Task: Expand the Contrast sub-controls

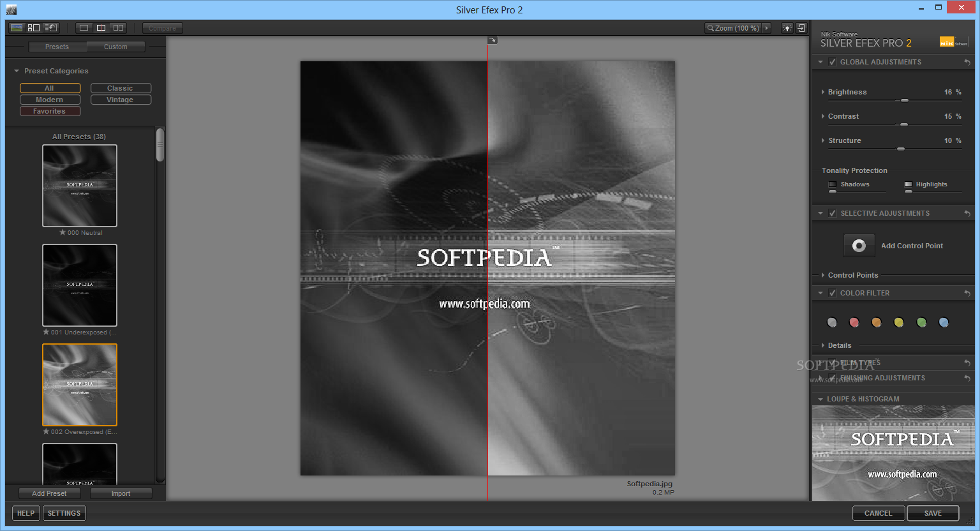Action: click(823, 116)
